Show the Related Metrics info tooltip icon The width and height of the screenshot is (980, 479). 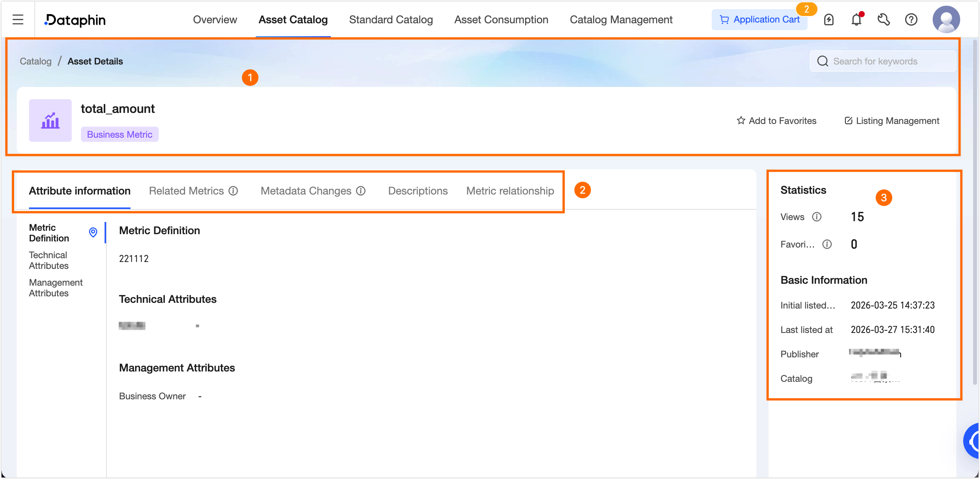(x=233, y=191)
